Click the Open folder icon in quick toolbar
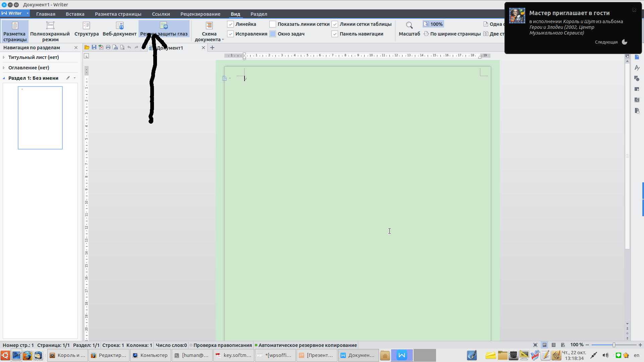Screen dimensions: 644x362 coord(87,47)
